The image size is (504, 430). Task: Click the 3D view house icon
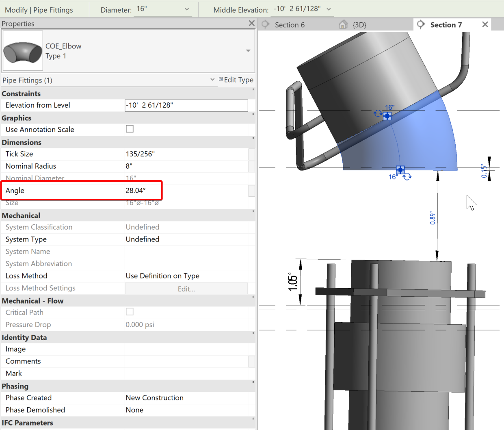(x=343, y=25)
